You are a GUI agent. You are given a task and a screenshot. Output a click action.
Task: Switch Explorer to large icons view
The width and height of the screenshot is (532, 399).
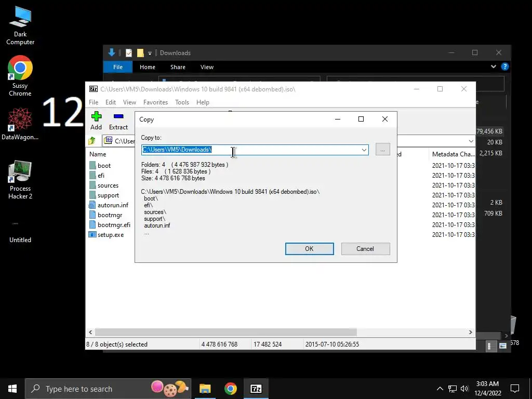click(503, 345)
